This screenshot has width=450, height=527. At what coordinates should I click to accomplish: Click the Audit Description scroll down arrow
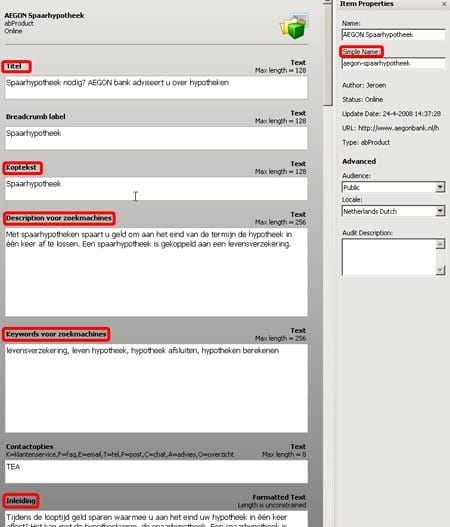point(440,270)
